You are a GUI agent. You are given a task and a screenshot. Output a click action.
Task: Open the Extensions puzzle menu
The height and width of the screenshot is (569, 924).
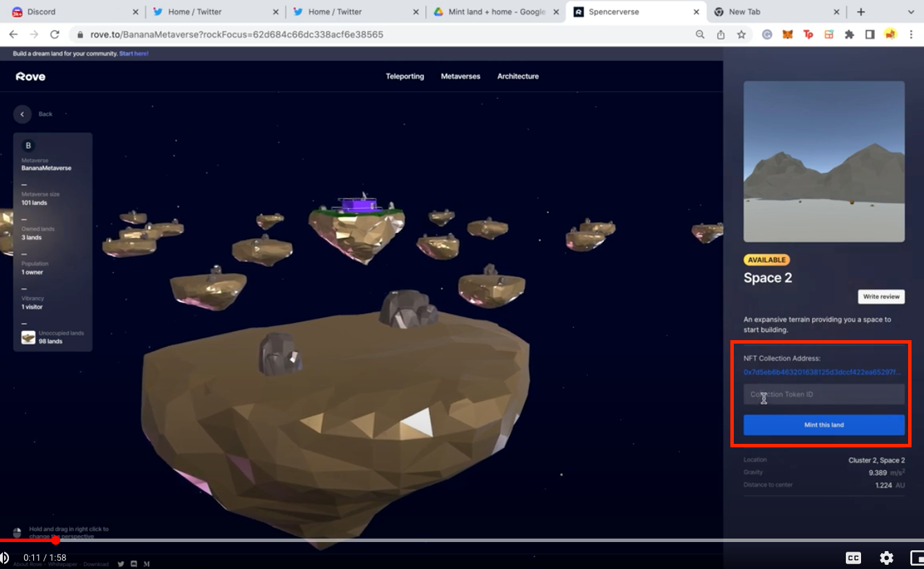click(849, 35)
